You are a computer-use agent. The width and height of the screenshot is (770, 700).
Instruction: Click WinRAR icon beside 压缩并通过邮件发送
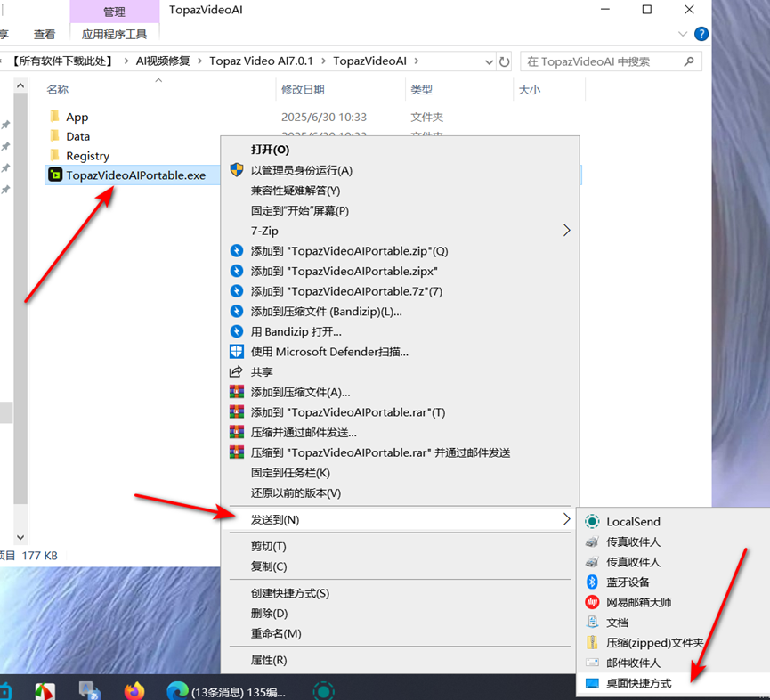point(237,432)
